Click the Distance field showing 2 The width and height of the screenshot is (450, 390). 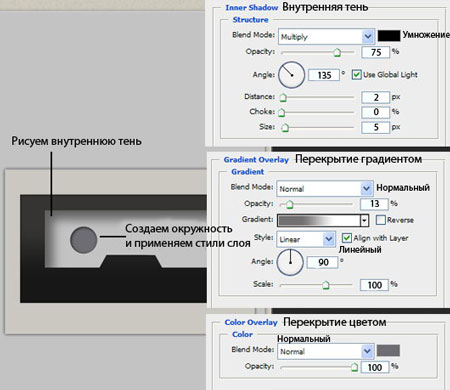tap(375, 97)
